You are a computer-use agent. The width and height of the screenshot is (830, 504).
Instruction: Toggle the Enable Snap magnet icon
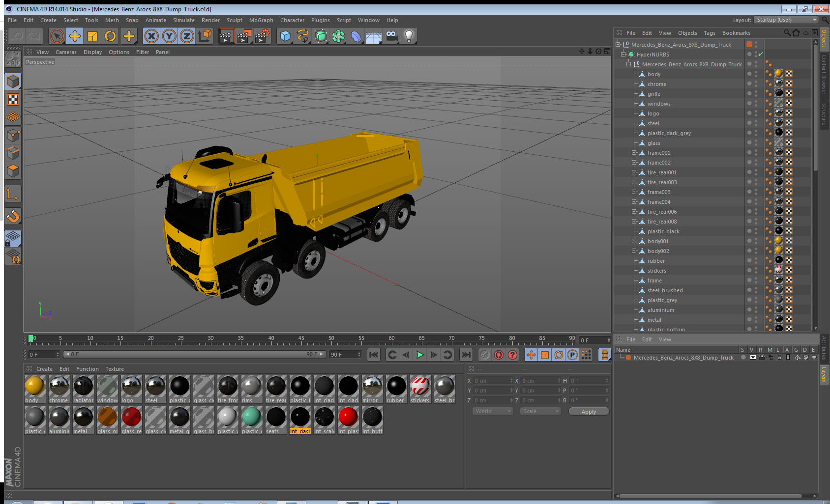(13, 216)
